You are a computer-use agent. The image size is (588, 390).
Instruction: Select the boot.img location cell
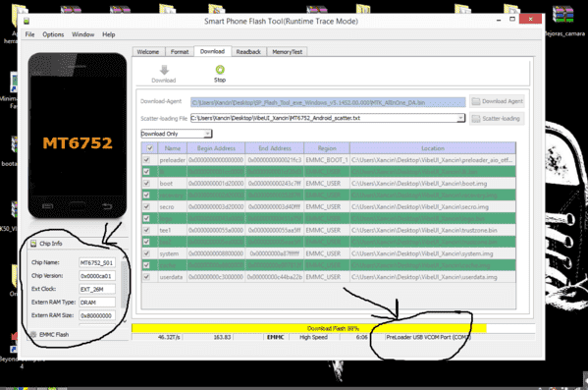point(433,183)
